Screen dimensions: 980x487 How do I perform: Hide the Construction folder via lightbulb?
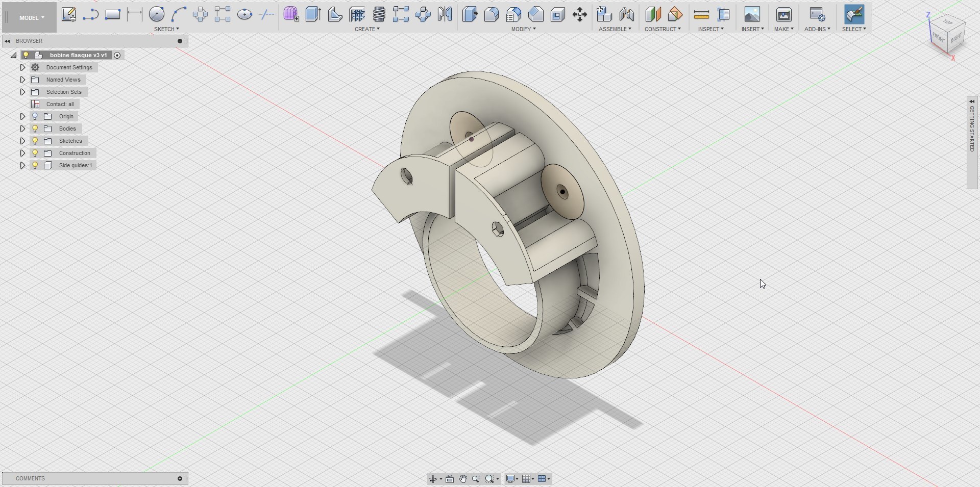35,153
